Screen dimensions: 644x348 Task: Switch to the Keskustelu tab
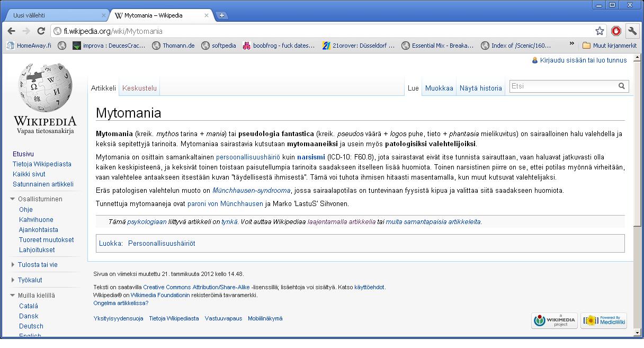139,88
